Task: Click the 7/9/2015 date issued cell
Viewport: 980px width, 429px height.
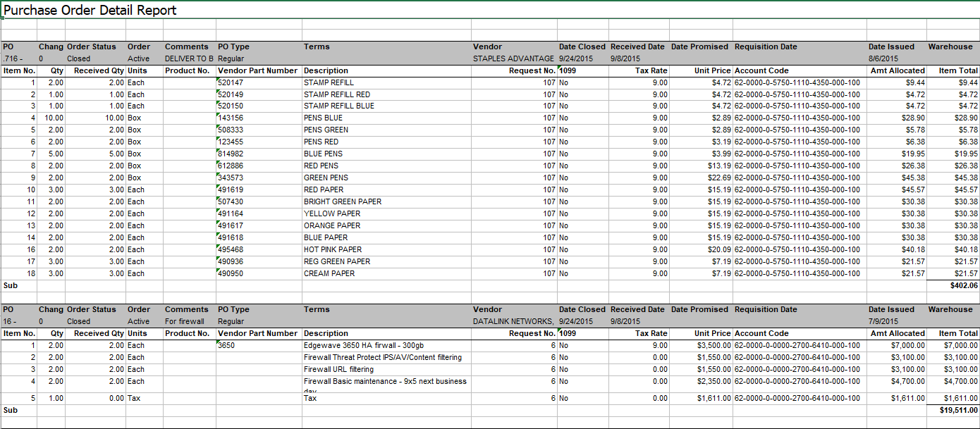Action: point(896,321)
